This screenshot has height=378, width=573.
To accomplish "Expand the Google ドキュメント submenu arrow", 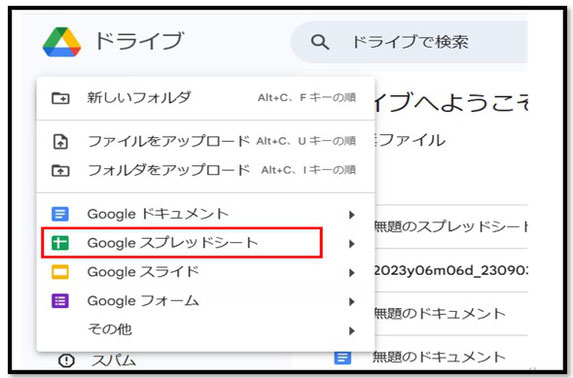I will 352,215.
